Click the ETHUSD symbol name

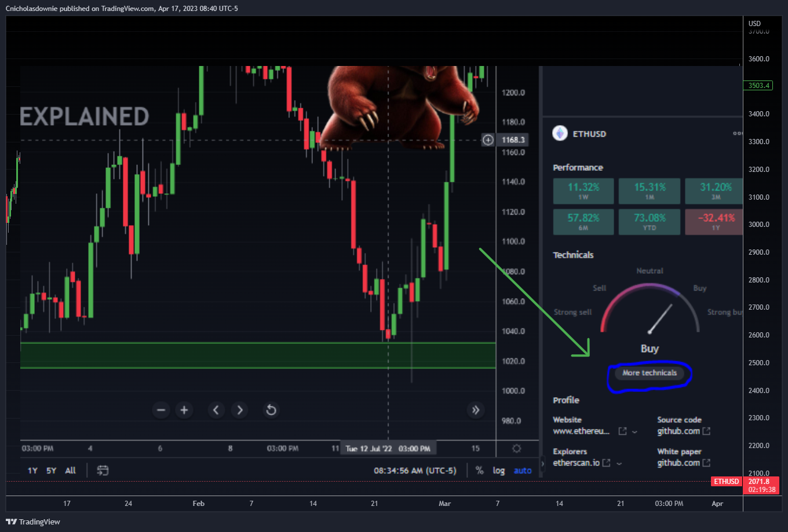click(589, 134)
